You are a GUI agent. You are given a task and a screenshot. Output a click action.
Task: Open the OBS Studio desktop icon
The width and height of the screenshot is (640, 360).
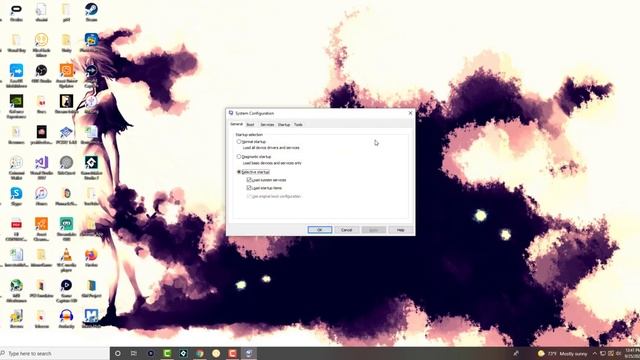(x=41, y=73)
